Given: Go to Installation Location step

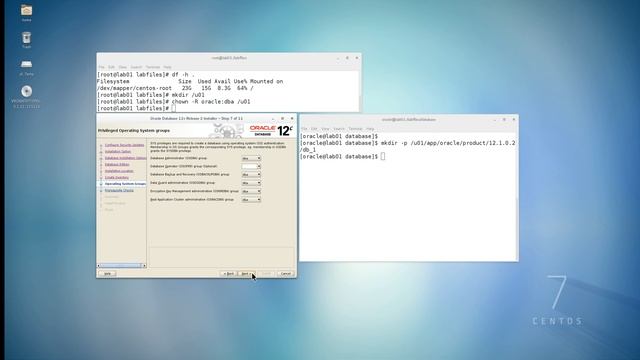Looking at the screenshot, I should 119,171.
